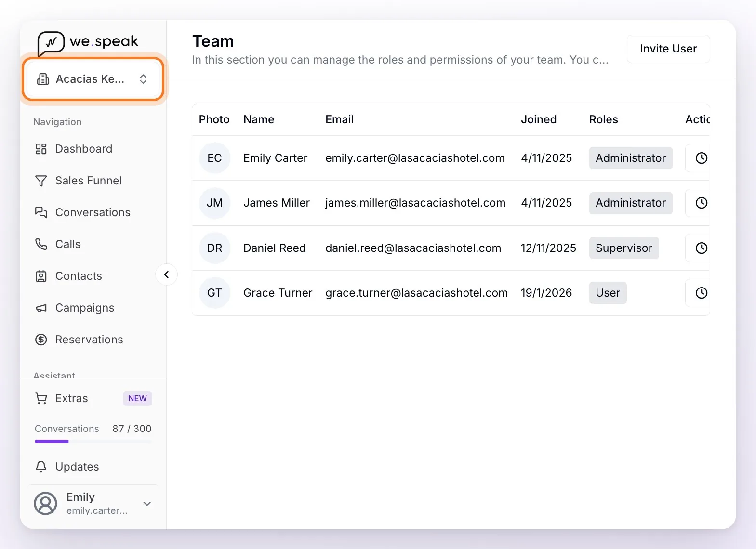
Task: Open the clock action for Emily Carter
Action: (701, 158)
